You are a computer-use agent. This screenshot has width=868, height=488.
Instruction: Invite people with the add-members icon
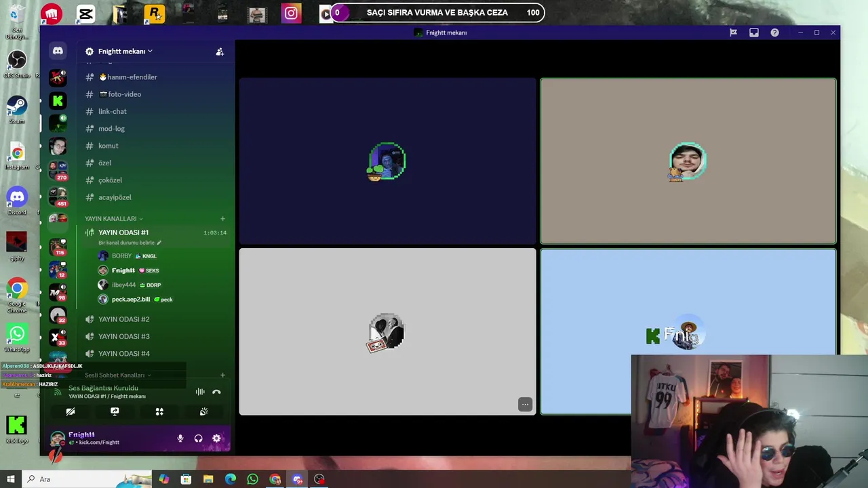[x=220, y=52]
